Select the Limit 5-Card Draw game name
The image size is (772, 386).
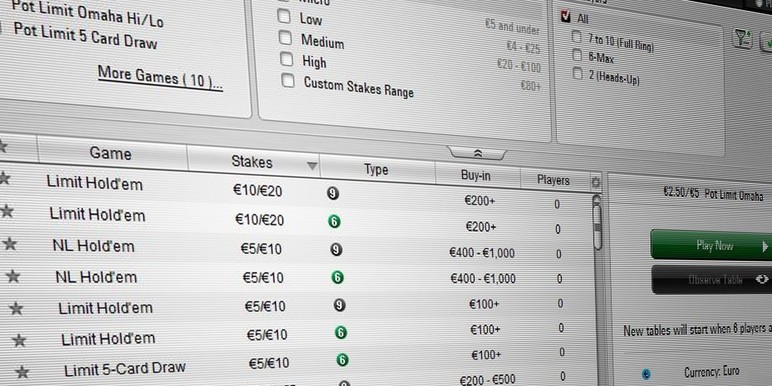pyautogui.click(x=125, y=369)
